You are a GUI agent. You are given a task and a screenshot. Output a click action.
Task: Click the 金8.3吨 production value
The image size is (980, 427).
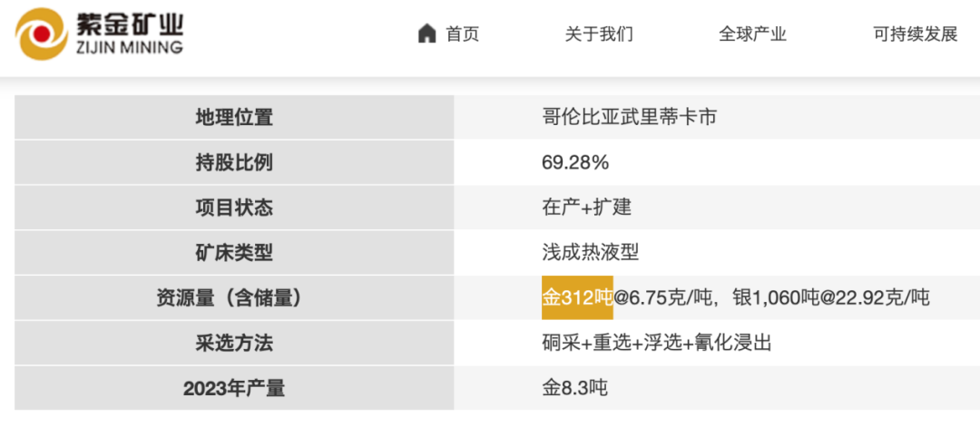(x=574, y=388)
